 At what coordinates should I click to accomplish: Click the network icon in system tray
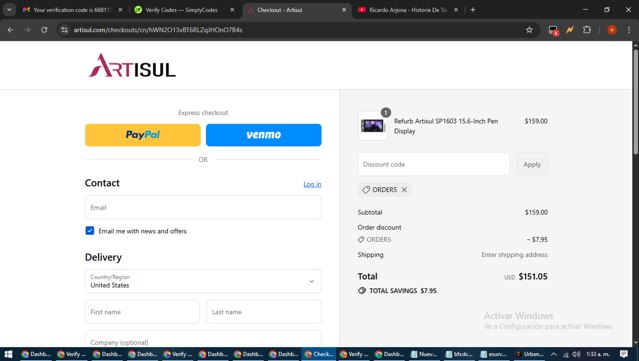click(x=565, y=354)
